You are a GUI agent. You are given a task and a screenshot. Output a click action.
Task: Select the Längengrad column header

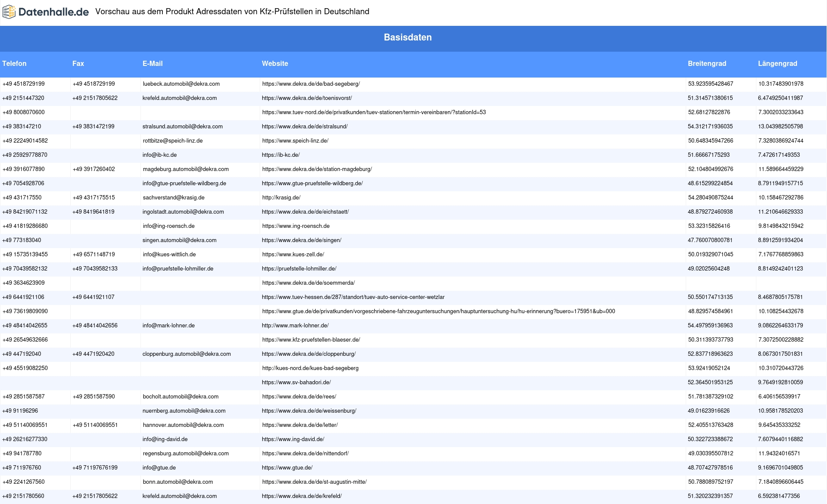point(777,64)
